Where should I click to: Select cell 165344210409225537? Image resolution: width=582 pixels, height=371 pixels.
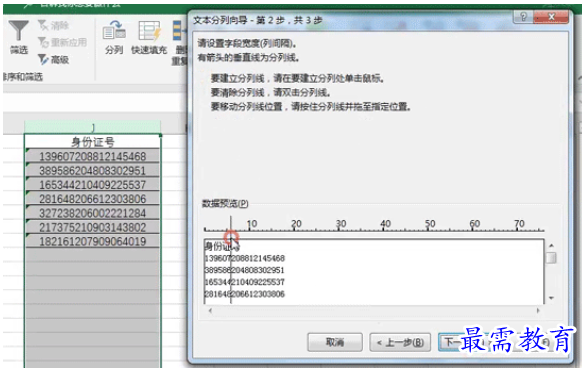point(93,184)
